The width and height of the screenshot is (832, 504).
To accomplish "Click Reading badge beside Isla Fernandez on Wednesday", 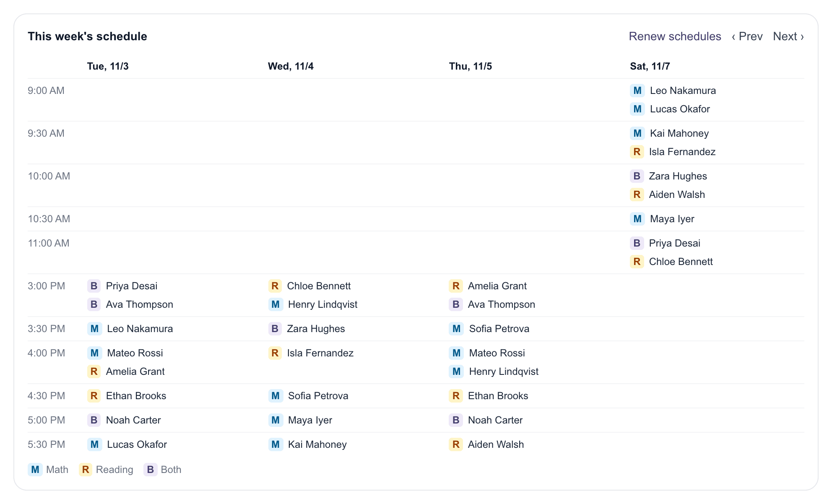I will pyautogui.click(x=275, y=353).
